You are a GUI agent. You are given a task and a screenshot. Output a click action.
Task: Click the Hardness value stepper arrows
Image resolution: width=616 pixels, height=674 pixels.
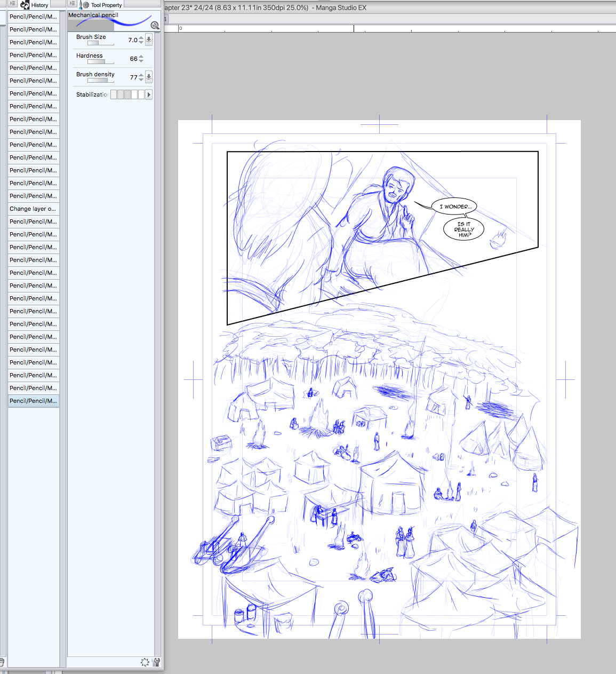tap(141, 59)
